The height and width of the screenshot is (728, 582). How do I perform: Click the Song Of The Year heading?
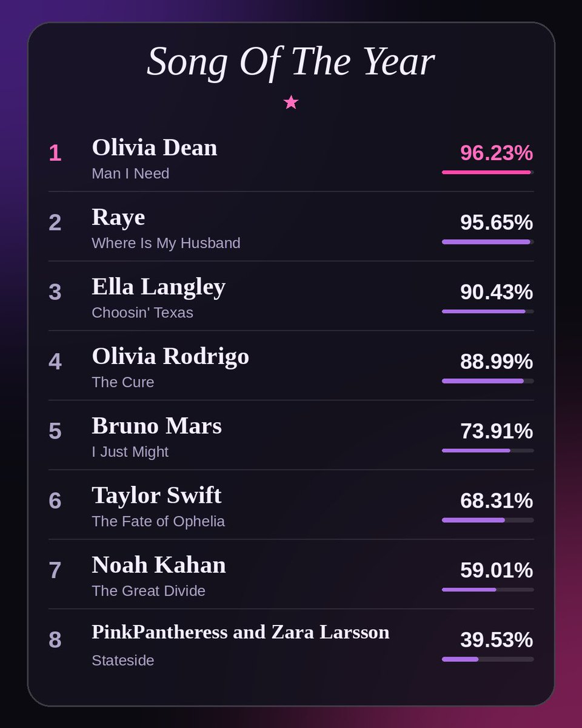291,61
